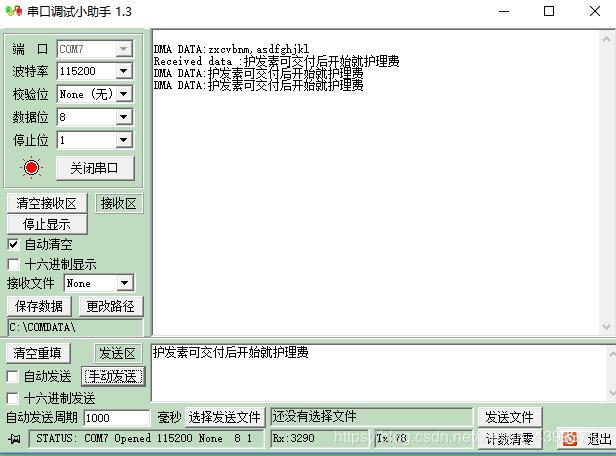
Task: Click into the send text area
Action: click(x=380, y=373)
